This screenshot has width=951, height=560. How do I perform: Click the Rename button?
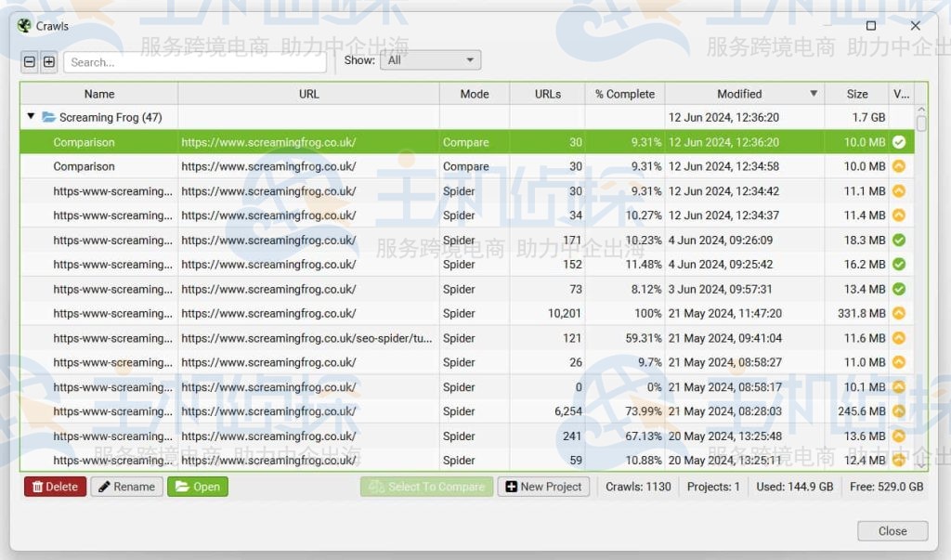point(126,487)
